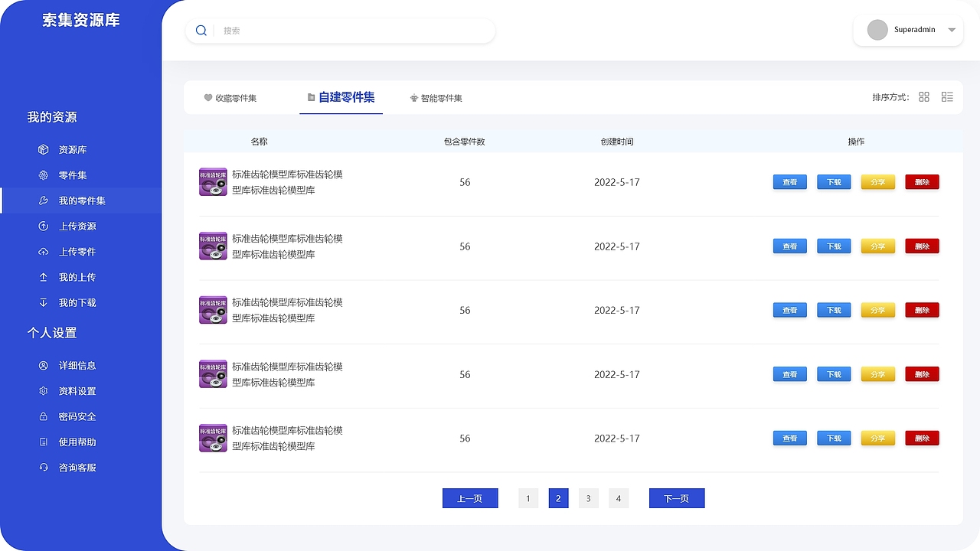The height and width of the screenshot is (551, 980).
Task: Switch to 收藏零件集 tab
Action: (x=230, y=98)
